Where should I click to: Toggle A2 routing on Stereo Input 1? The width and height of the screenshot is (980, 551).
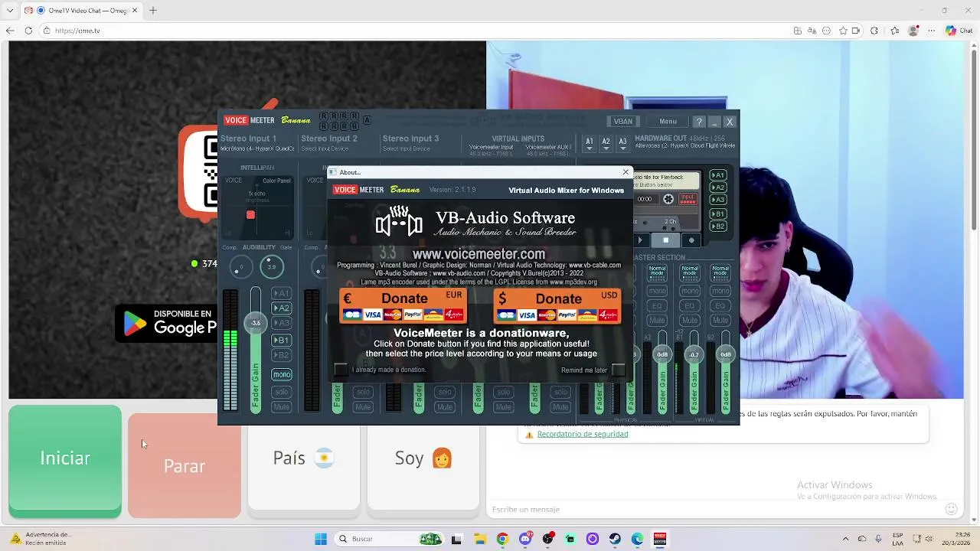(x=282, y=308)
